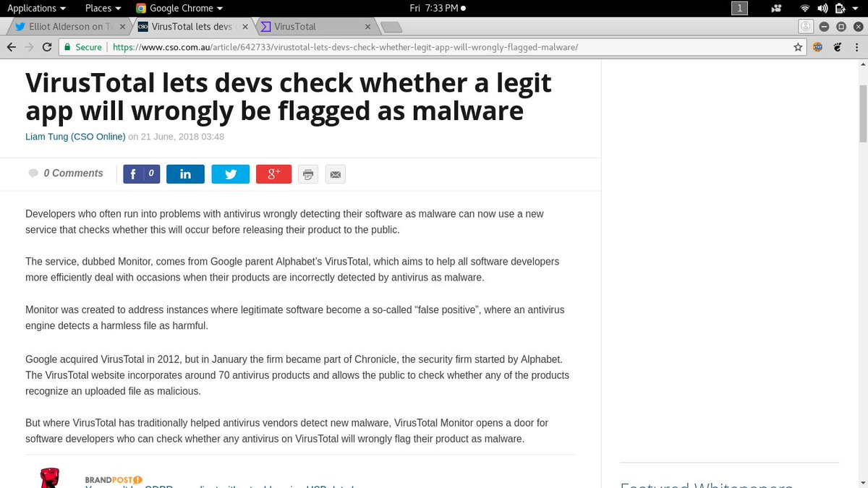Close the VirusTotal tab

pyautogui.click(x=367, y=27)
